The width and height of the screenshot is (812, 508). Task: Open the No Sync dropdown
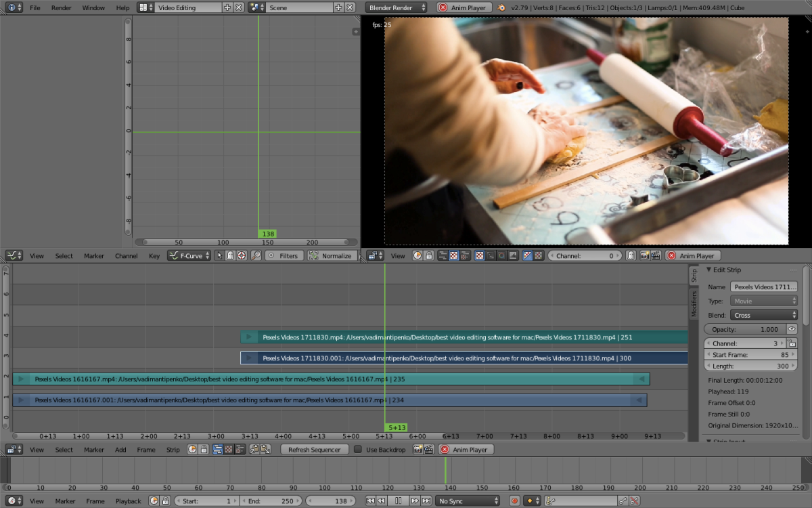468,501
